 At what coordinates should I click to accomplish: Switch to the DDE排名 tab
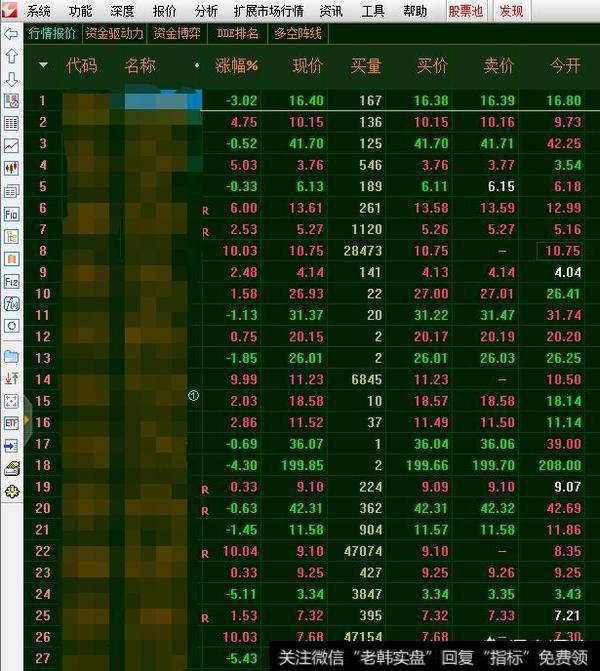point(238,33)
